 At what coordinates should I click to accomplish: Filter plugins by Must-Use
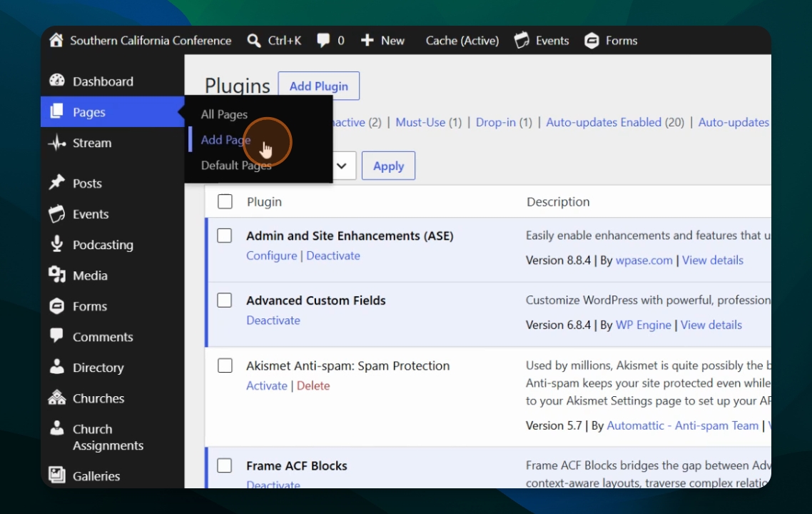pos(420,122)
